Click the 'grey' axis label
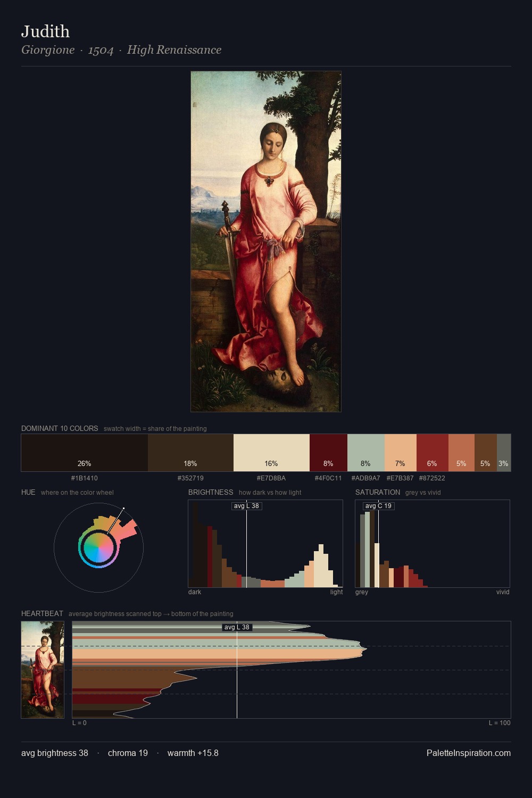532x798 pixels. (362, 592)
